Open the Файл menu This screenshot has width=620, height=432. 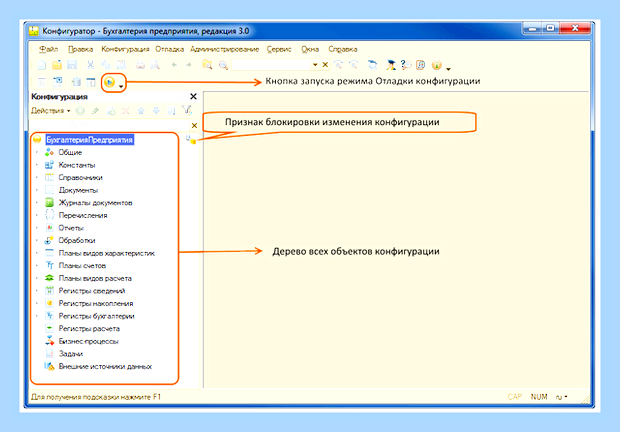[x=48, y=49]
